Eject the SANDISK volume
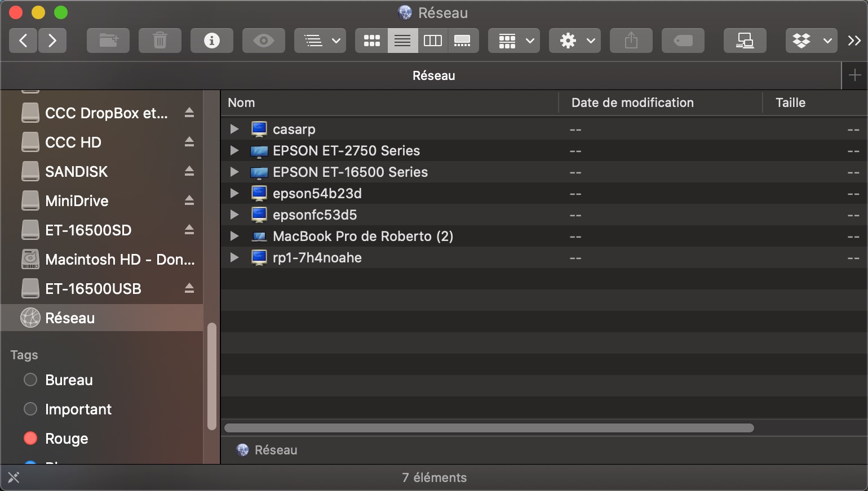 [x=189, y=171]
